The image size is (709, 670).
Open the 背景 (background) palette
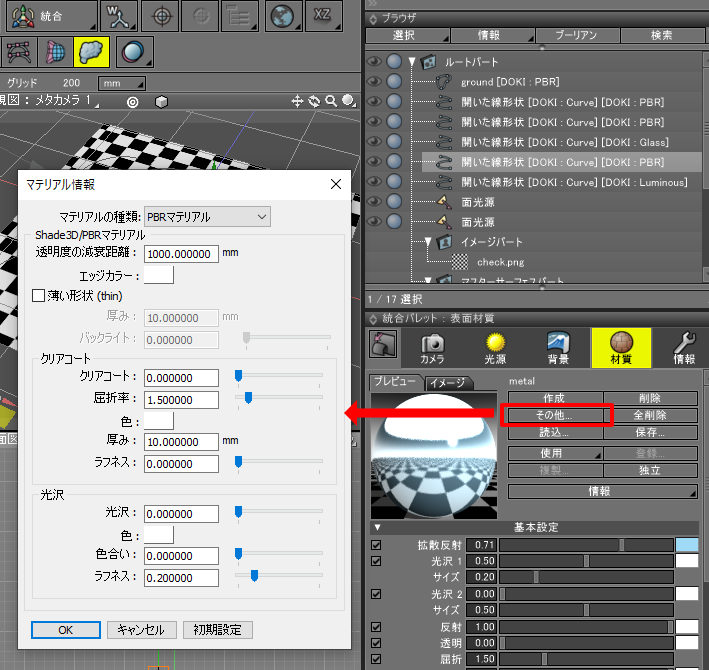pyautogui.click(x=558, y=347)
